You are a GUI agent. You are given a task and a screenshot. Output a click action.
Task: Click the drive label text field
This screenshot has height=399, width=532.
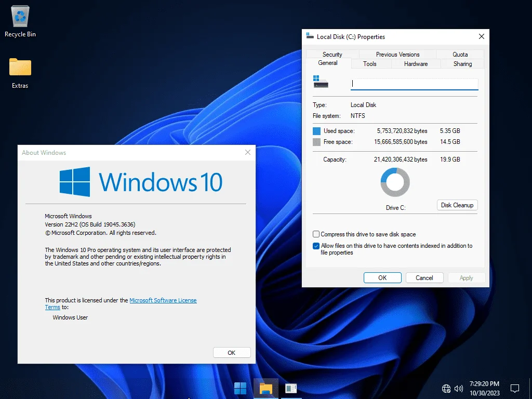tap(414, 84)
